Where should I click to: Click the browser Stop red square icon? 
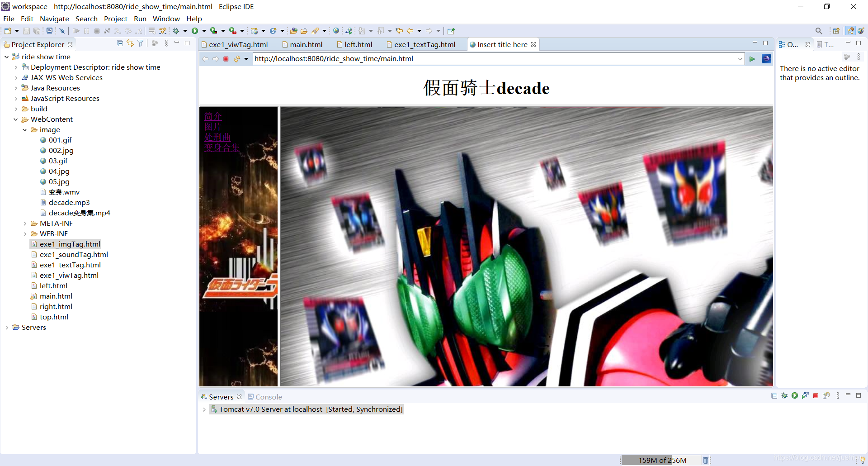[x=226, y=59]
